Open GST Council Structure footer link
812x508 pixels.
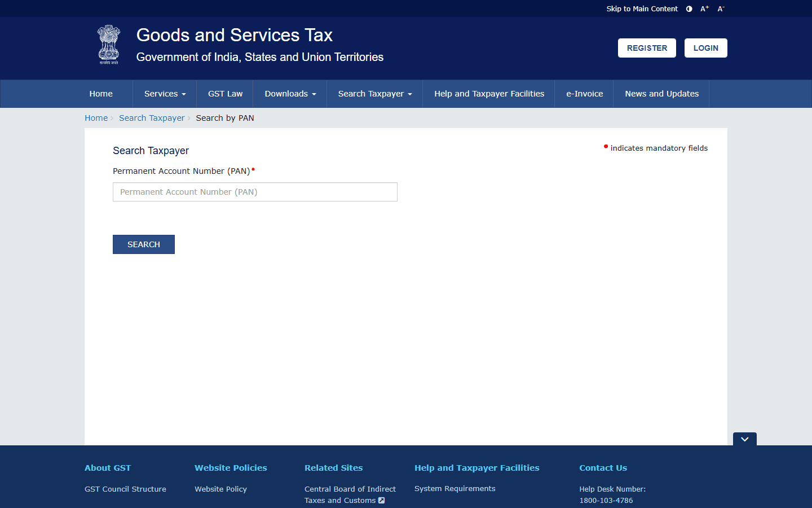click(125, 489)
